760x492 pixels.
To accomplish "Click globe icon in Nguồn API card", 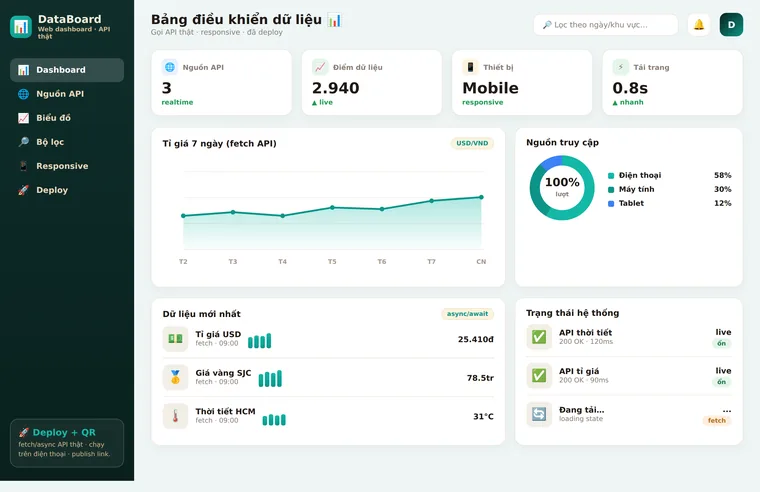I will (x=170, y=67).
